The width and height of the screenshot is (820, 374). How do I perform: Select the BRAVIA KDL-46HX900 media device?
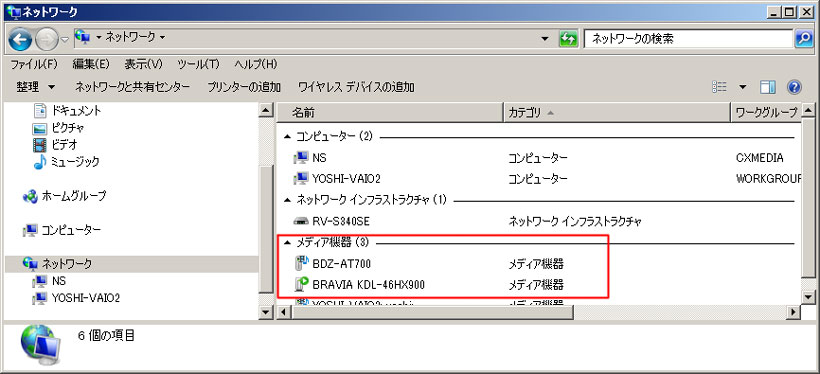point(368,285)
